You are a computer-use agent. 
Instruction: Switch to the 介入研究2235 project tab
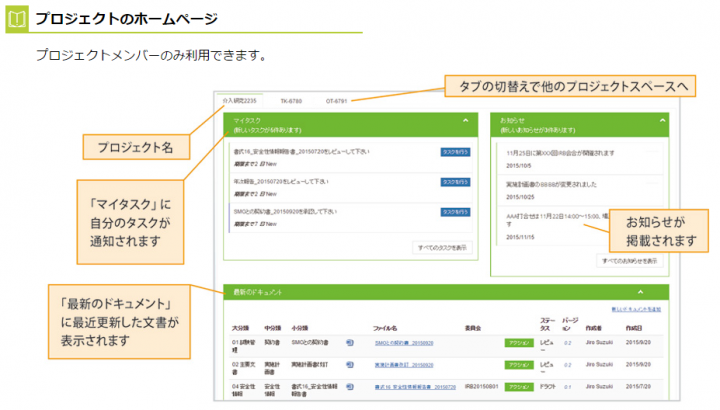(239, 101)
